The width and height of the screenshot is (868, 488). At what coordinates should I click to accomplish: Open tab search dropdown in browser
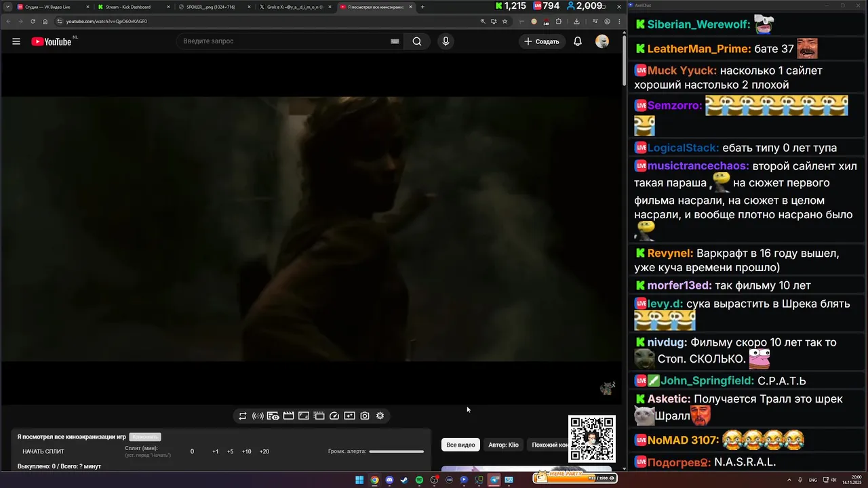click(x=7, y=7)
